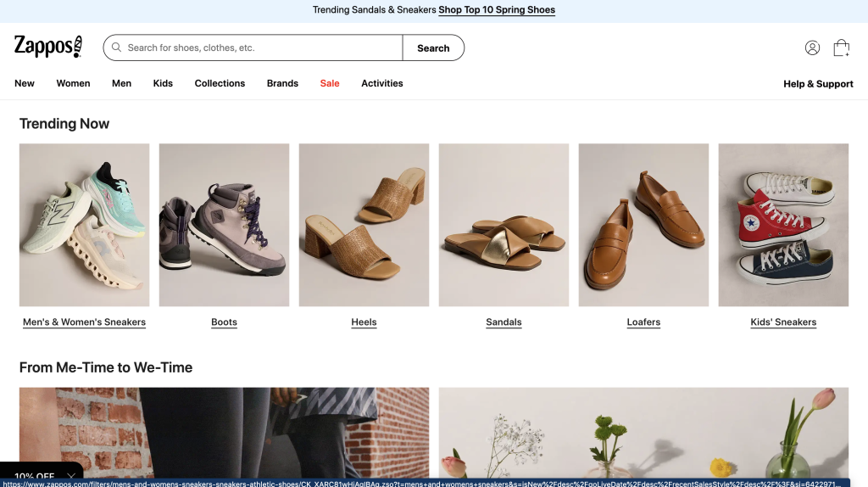Close the 10% OFF popup
The width and height of the screenshot is (868, 487).
point(71,476)
